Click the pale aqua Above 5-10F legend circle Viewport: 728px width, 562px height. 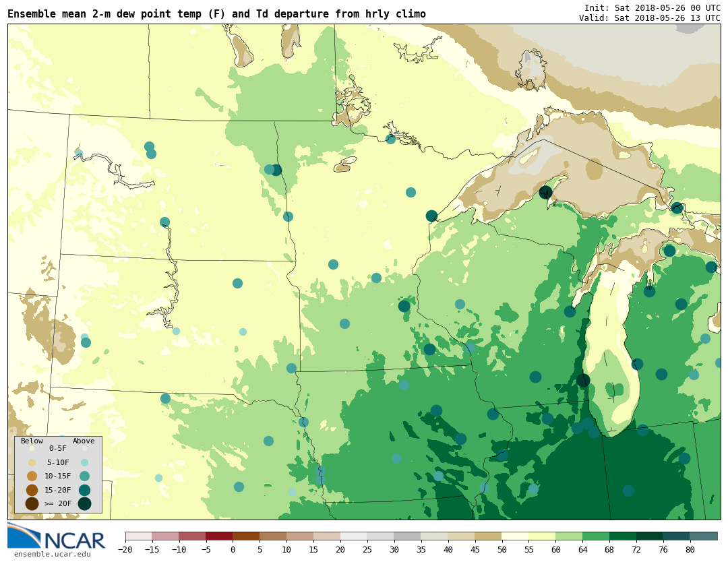[x=84, y=463]
